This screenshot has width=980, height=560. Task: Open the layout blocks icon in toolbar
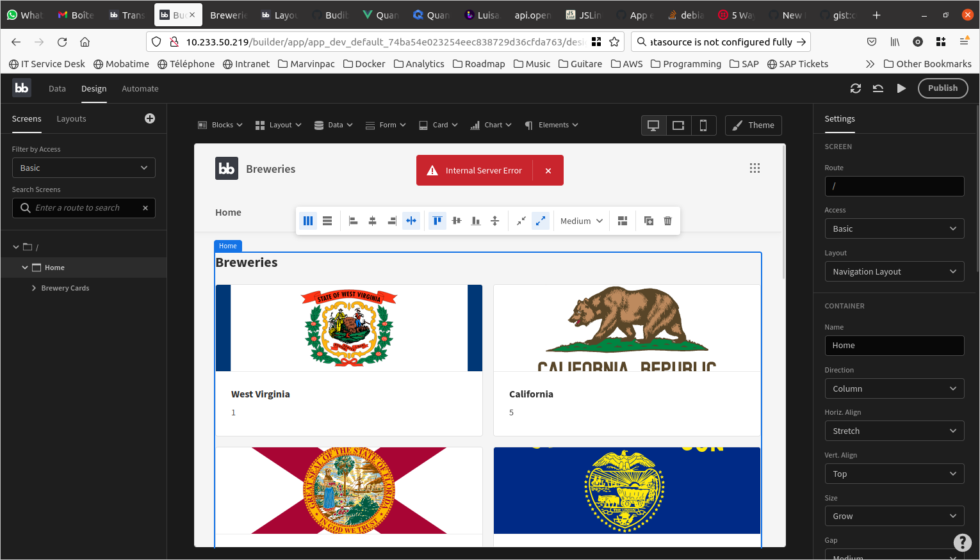click(623, 221)
